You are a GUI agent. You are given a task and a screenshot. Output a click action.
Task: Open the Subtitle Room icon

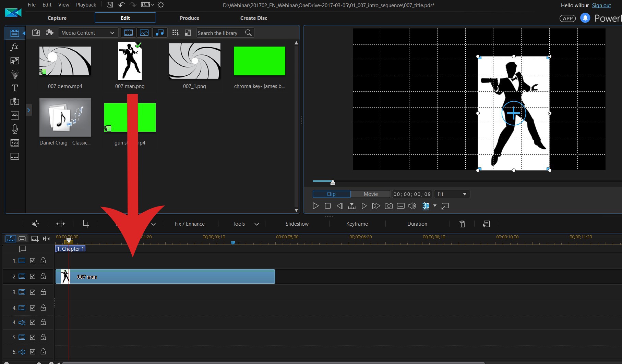coord(14,156)
